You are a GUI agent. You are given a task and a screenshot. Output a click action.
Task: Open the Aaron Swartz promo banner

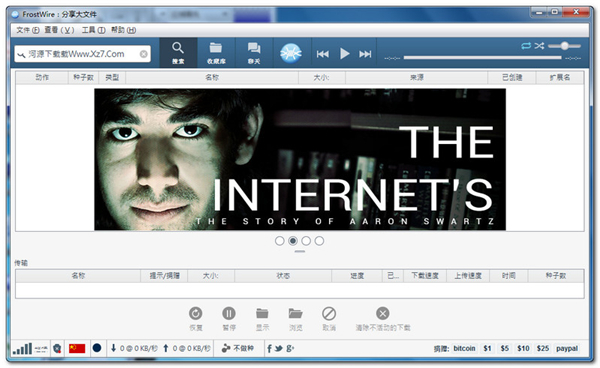300,160
